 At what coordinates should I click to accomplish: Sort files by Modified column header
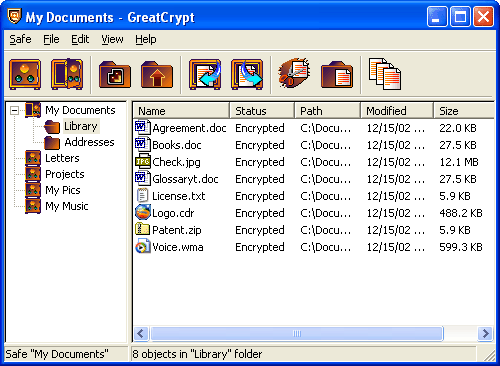(x=397, y=111)
